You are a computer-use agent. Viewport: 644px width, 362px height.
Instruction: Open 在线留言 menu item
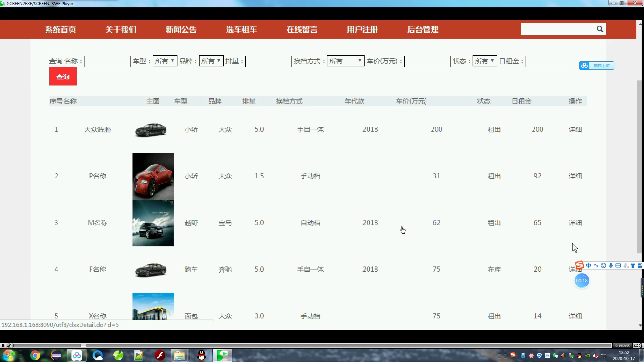[x=302, y=29]
